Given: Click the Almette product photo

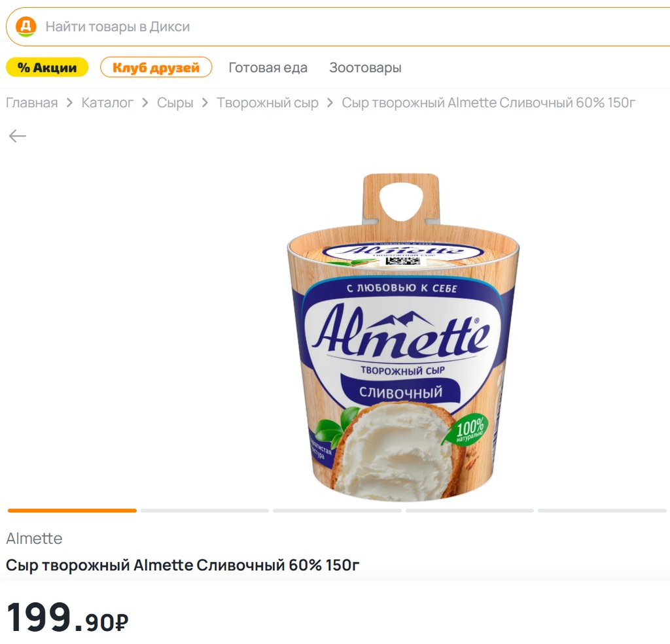Looking at the screenshot, I should point(402,337).
